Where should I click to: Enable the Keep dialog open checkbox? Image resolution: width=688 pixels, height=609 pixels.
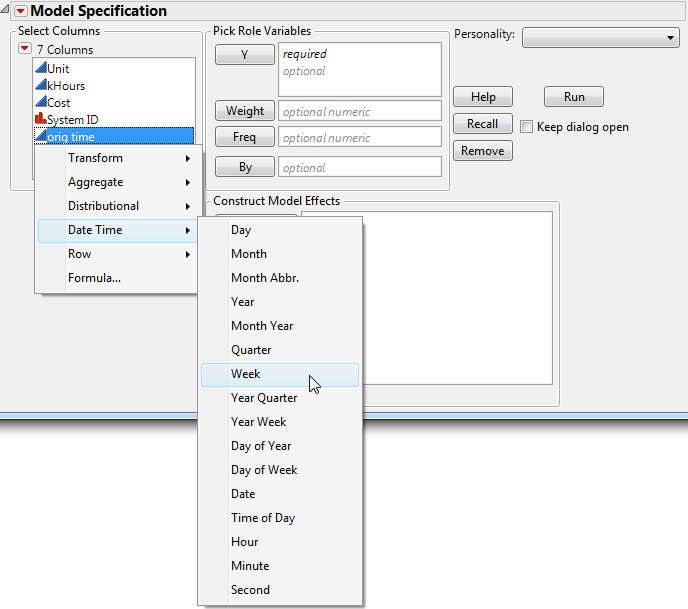(527, 127)
